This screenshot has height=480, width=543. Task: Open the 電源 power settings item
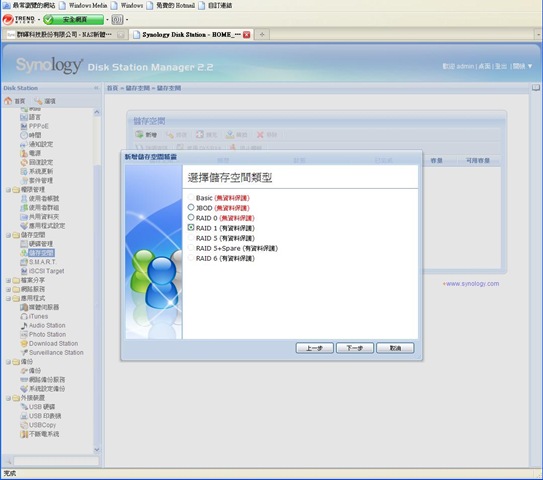(x=30, y=153)
